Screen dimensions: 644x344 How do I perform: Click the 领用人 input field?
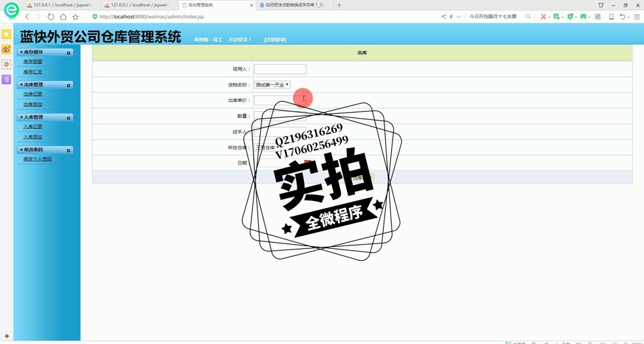(x=280, y=69)
